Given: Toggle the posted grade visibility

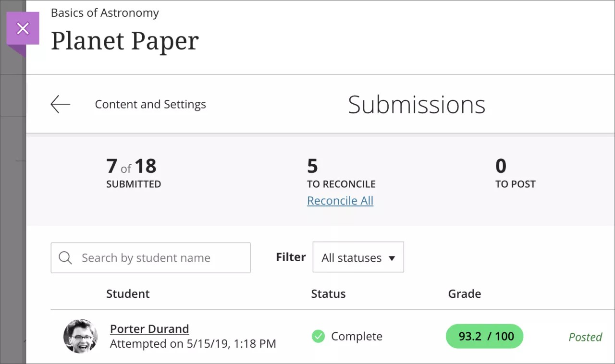Looking at the screenshot, I should (x=585, y=337).
